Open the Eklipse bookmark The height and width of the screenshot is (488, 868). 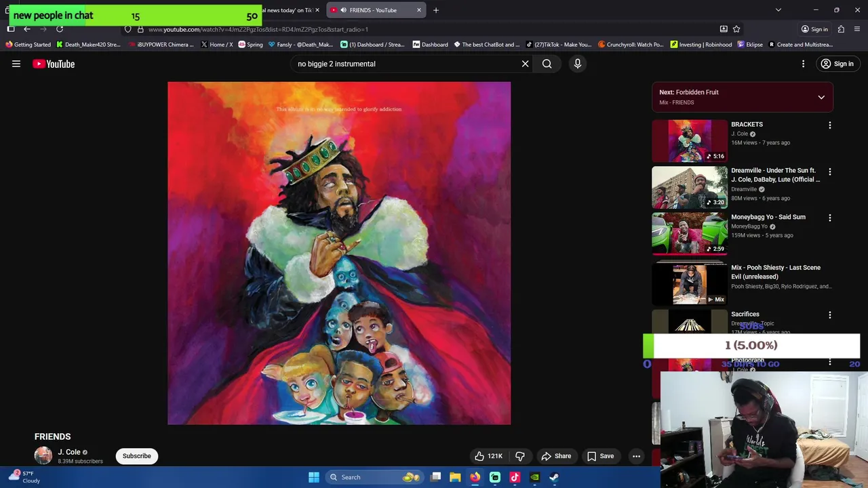pyautogui.click(x=750, y=45)
